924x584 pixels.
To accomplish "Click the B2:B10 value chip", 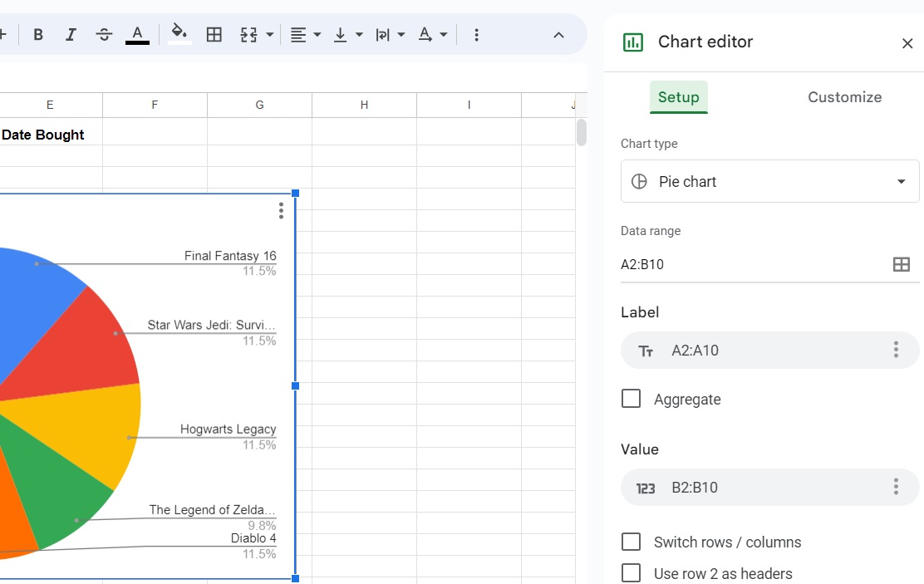I will (769, 488).
